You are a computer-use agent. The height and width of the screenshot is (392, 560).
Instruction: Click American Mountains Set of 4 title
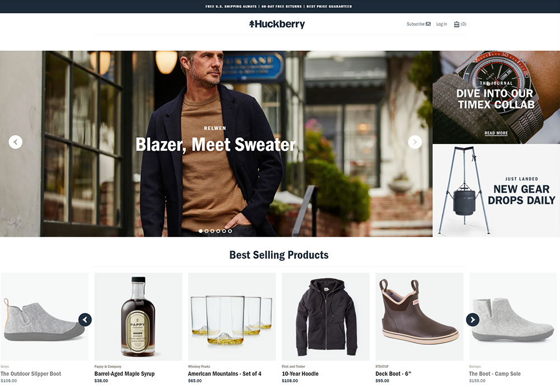tap(225, 374)
